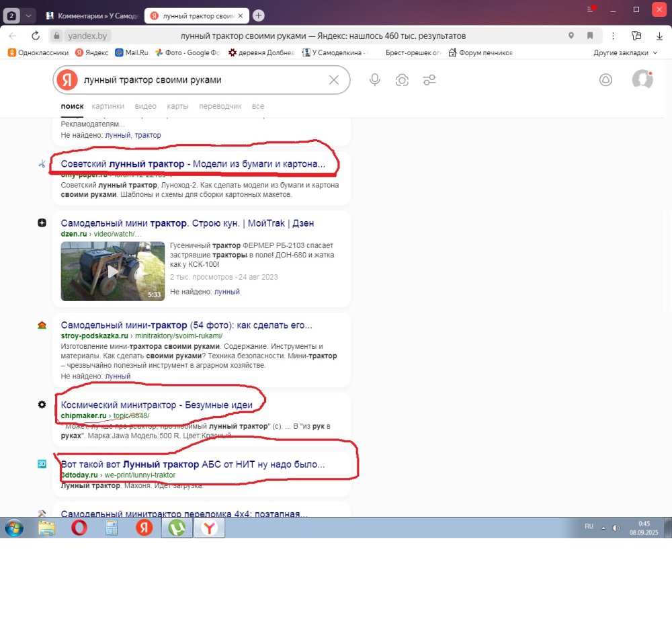The height and width of the screenshot is (642, 672).
Task: Open the downloads arrow icon
Action: (660, 36)
